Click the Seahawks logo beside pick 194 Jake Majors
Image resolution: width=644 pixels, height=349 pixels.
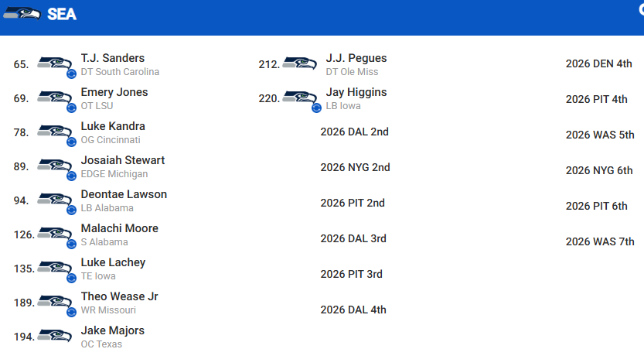click(x=55, y=336)
